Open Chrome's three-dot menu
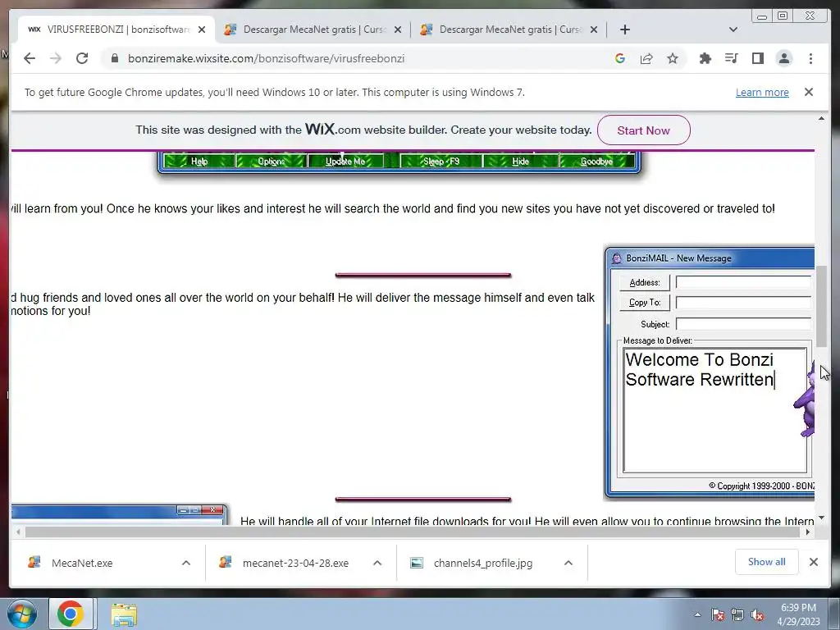This screenshot has width=840, height=630. (x=810, y=58)
